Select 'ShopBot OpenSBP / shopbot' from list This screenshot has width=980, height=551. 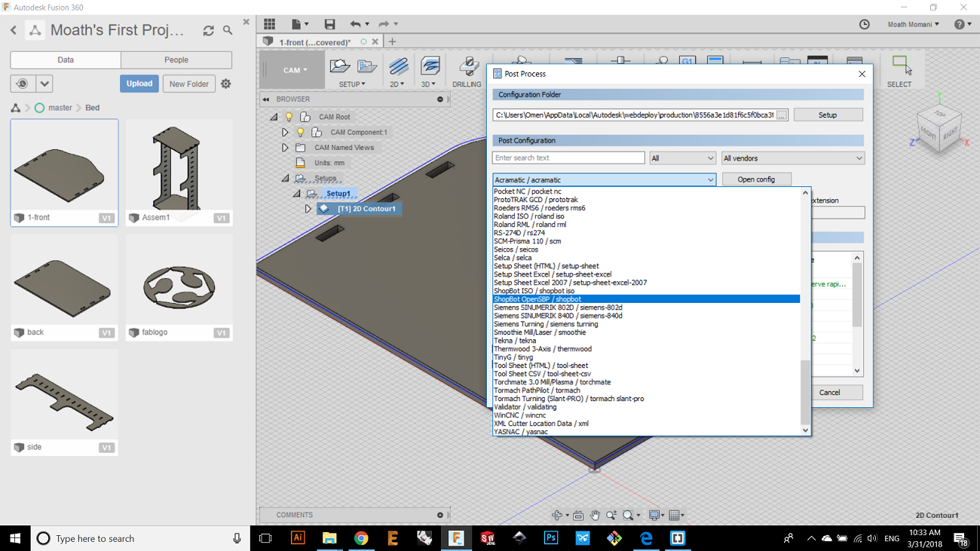coord(646,299)
